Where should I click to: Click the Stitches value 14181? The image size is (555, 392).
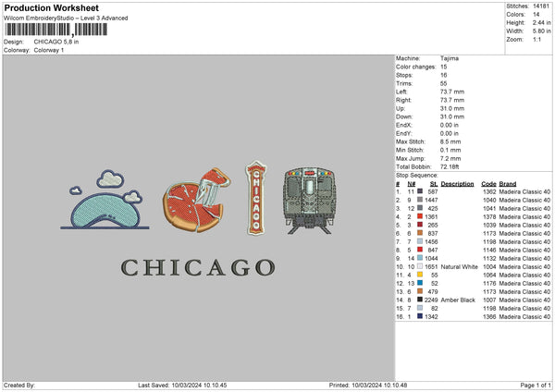[x=541, y=6]
